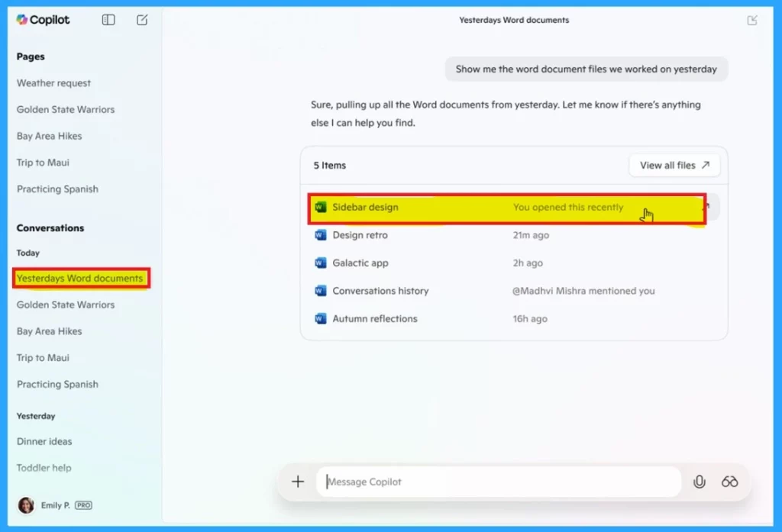Screen dimensions: 782x532
Task: Click the share icon at top right
Action: pyautogui.click(x=752, y=20)
